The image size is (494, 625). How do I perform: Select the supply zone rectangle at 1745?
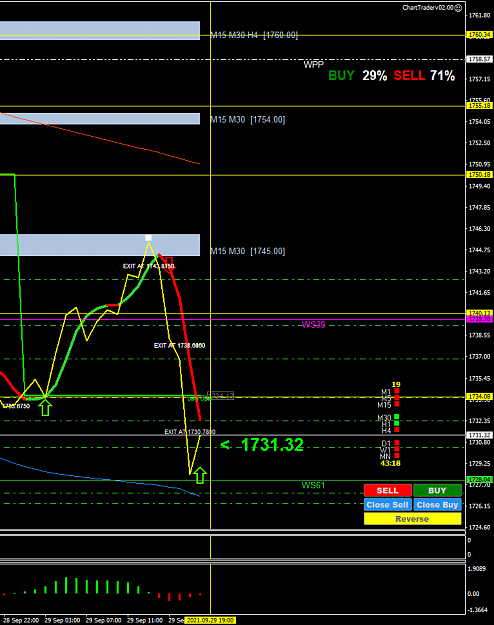[100, 245]
